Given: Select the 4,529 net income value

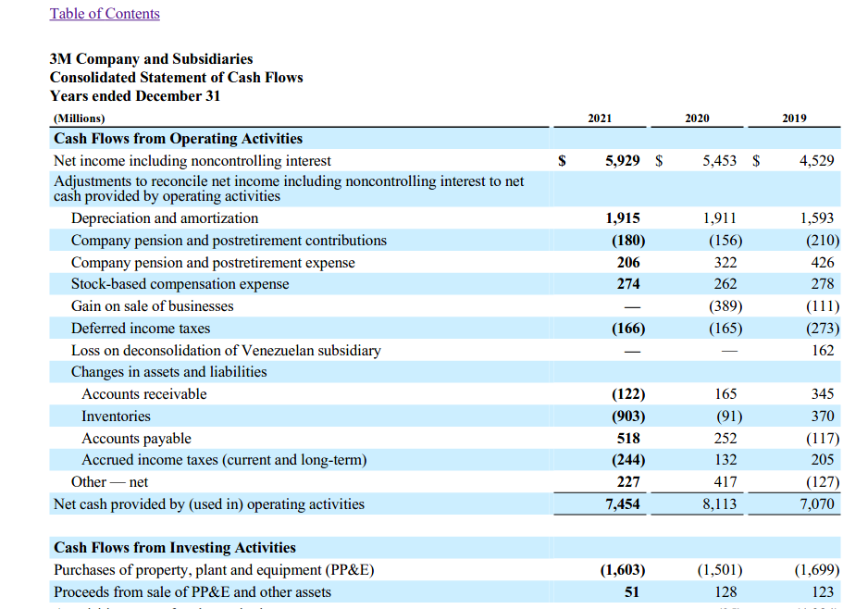Looking at the screenshot, I should tap(816, 161).
